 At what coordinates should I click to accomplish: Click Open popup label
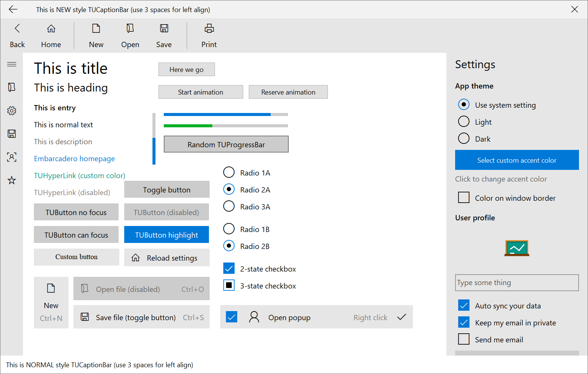(289, 318)
